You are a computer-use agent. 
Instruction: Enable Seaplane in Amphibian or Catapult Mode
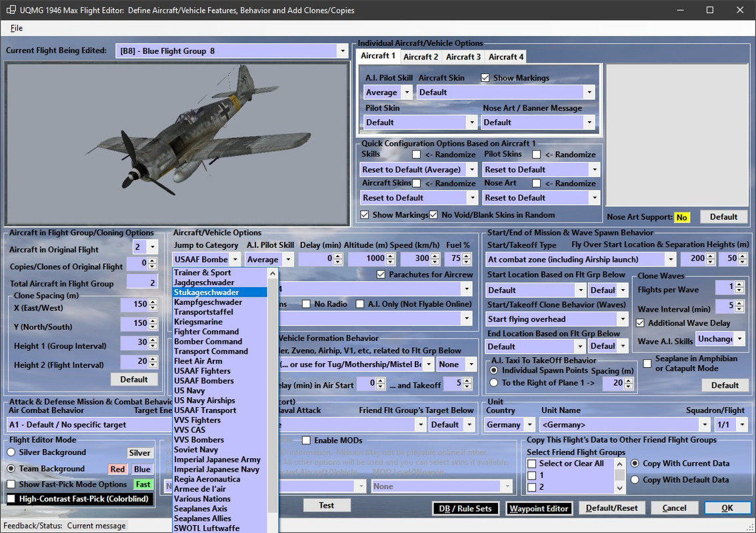pyautogui.click(x=647, y=363)
